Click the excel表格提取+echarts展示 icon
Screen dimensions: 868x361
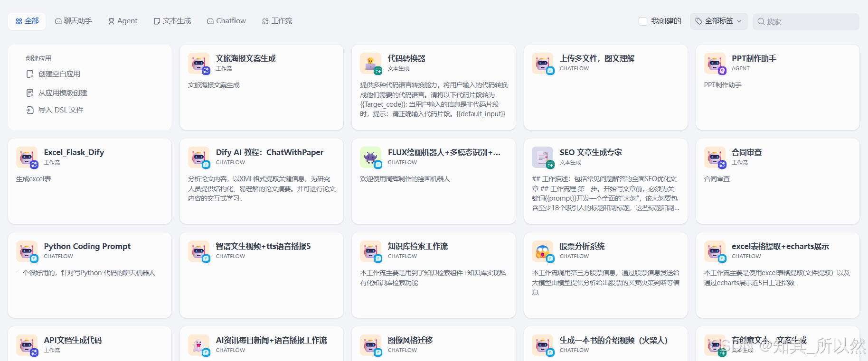tap(714, 251)
